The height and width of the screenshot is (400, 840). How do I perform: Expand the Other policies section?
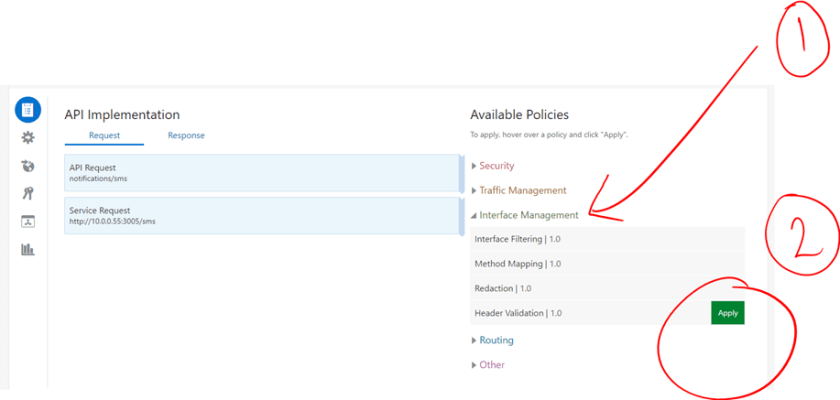coord(492,365)
